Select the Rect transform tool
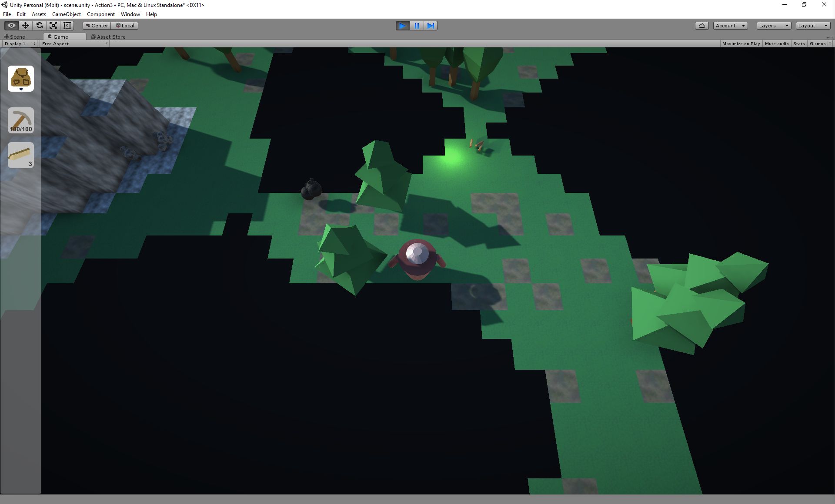Image resolution: width=835 pixels, height=504 pixels. [x=67, y=26]
